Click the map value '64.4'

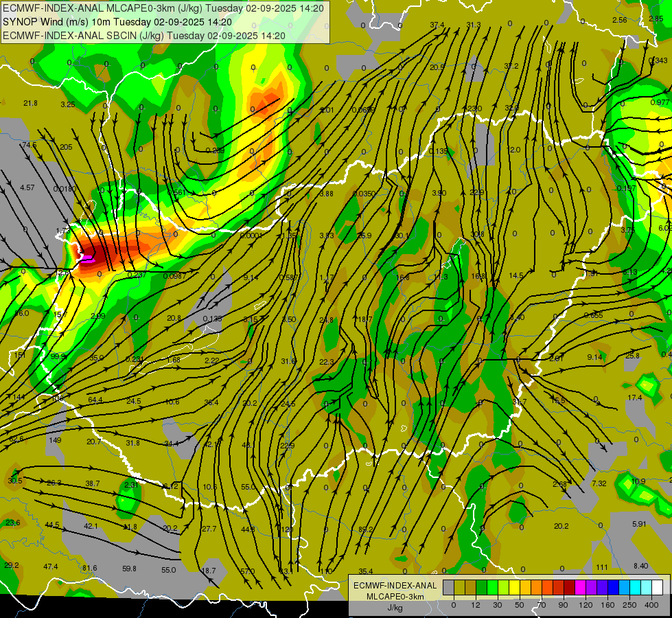(95, 400)
